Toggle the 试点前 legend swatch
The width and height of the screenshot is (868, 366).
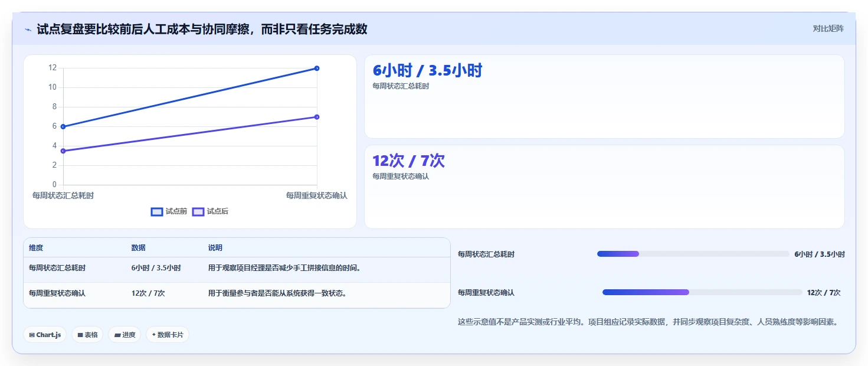(x=157, y=211)
